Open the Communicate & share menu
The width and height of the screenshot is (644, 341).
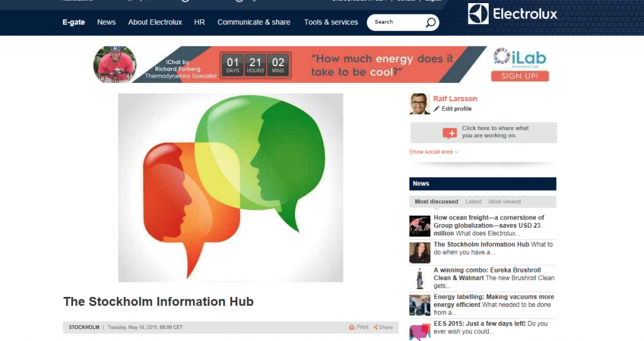pyautogui.click(x=253, y=22)
